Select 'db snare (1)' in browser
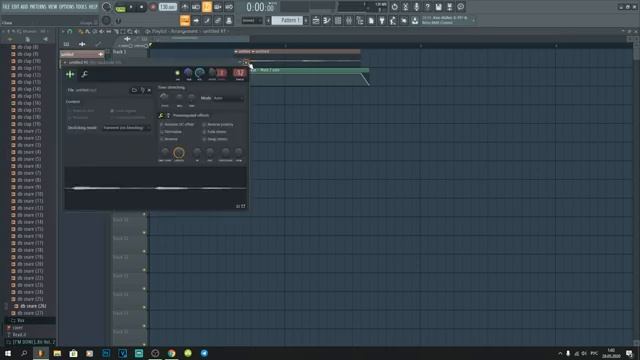This screenshot has width=640, height=360. (x=29, y=131)
